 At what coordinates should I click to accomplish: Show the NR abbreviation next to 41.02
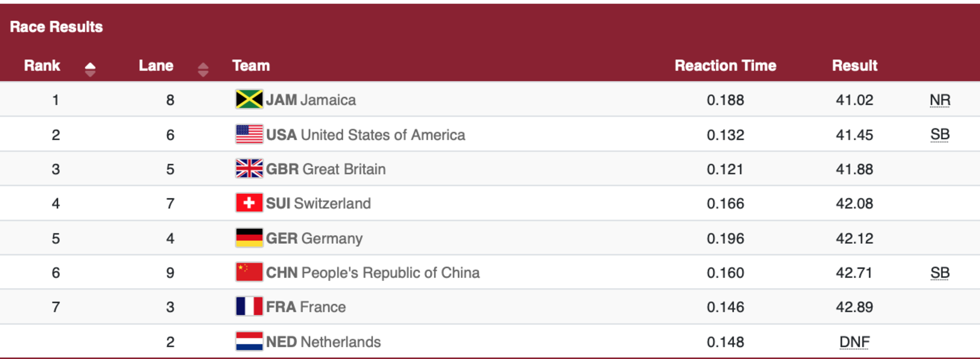click(940, 100)
